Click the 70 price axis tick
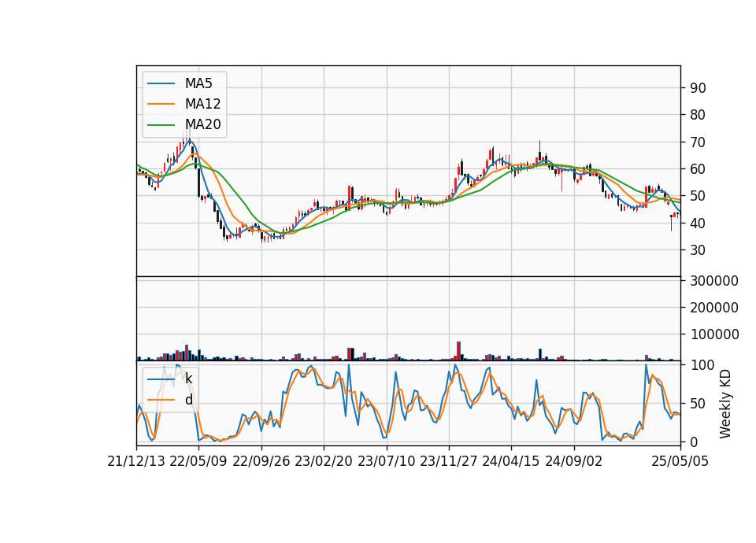 click(x=698, y=142)
